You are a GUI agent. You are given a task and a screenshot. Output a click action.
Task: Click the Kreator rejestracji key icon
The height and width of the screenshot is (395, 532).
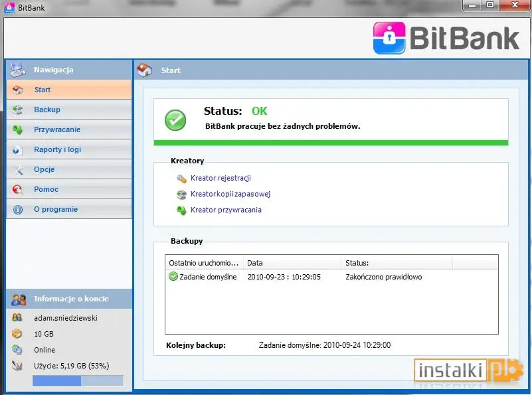[x=181, y=179]
